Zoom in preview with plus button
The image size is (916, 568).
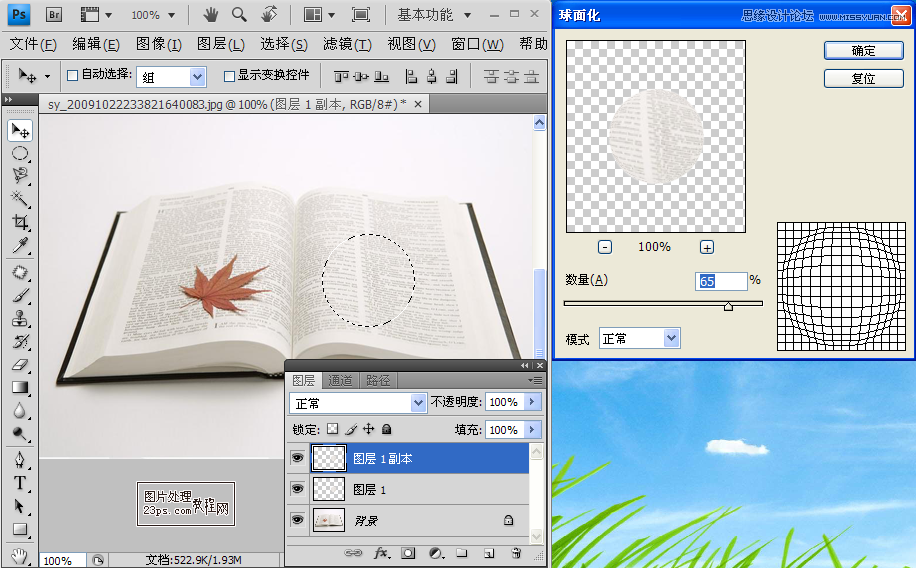(706, 247)
